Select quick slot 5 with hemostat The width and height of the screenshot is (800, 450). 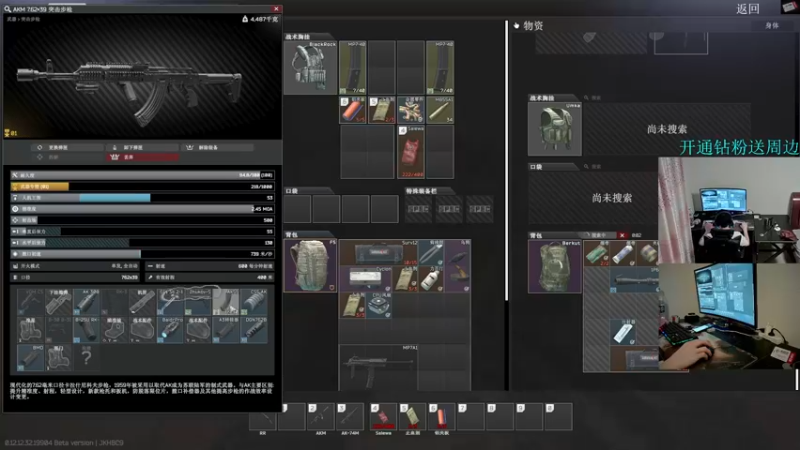[x=413, y=416]
